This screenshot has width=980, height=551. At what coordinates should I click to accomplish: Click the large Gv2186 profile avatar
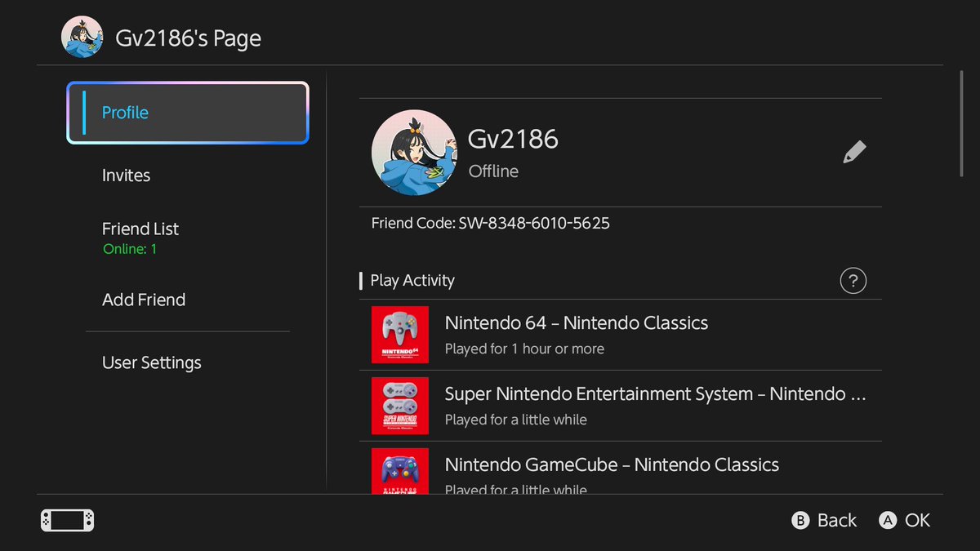[414, 153]
